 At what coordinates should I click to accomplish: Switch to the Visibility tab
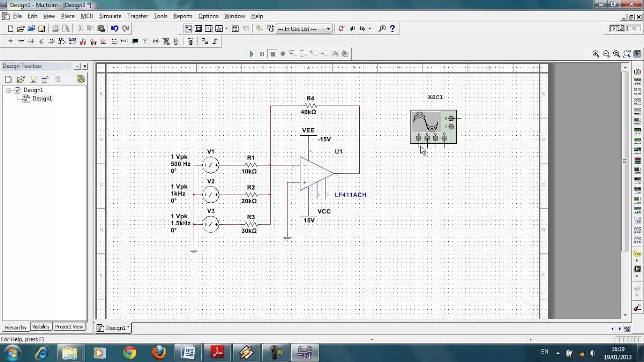click(x=41, y=327)
